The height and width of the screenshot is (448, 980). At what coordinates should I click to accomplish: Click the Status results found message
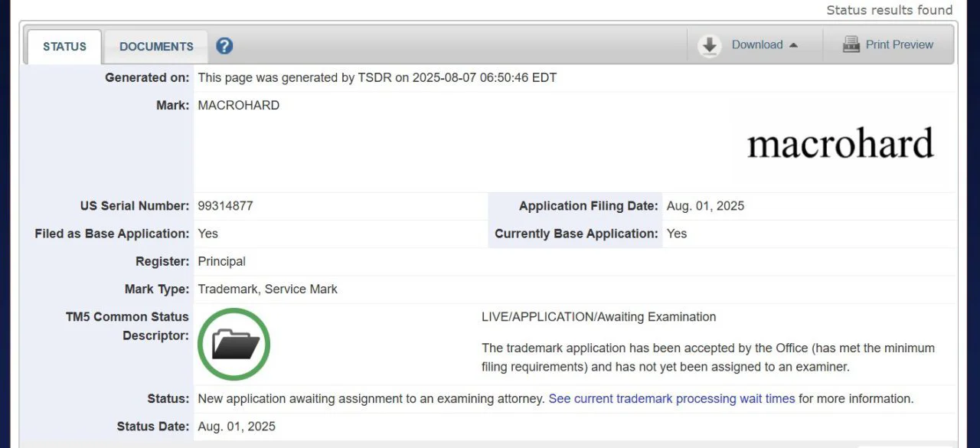[889, 10]
